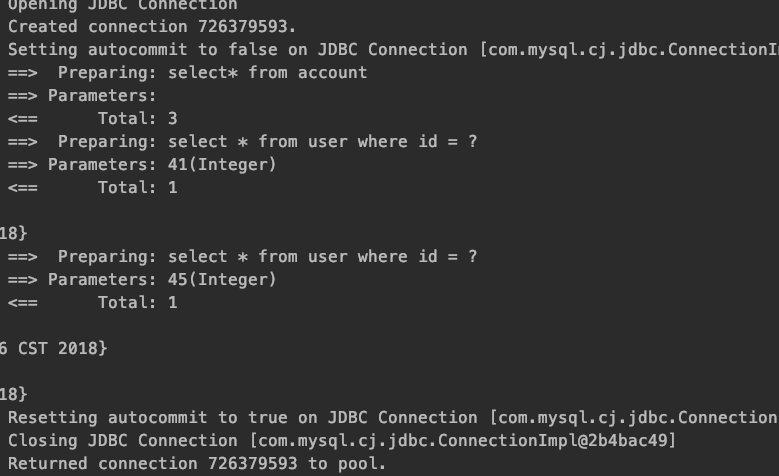The image size is (779, 476).
Task: Click the "Created connection 726379593." line
Action: click(x=152, y=26)
